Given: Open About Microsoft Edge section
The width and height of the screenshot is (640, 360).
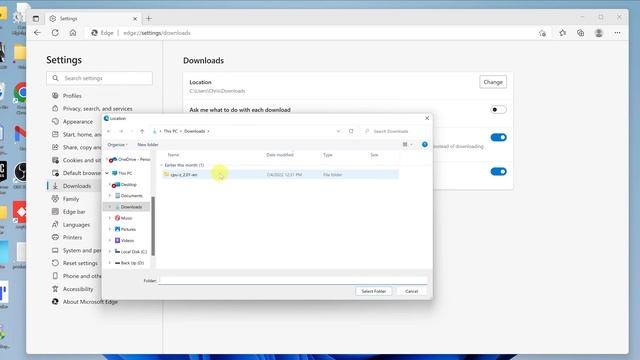Looking at the screenshot, I should click(90, 302).
